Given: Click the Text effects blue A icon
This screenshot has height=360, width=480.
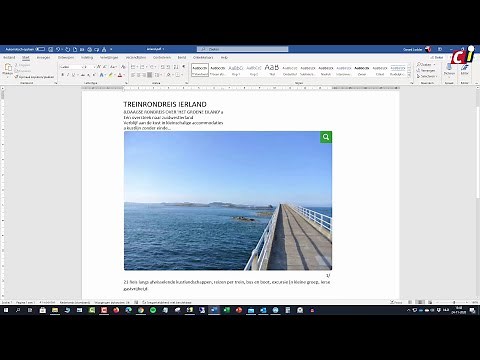Looking at the screenshot, I should click(x=101, y=75).
